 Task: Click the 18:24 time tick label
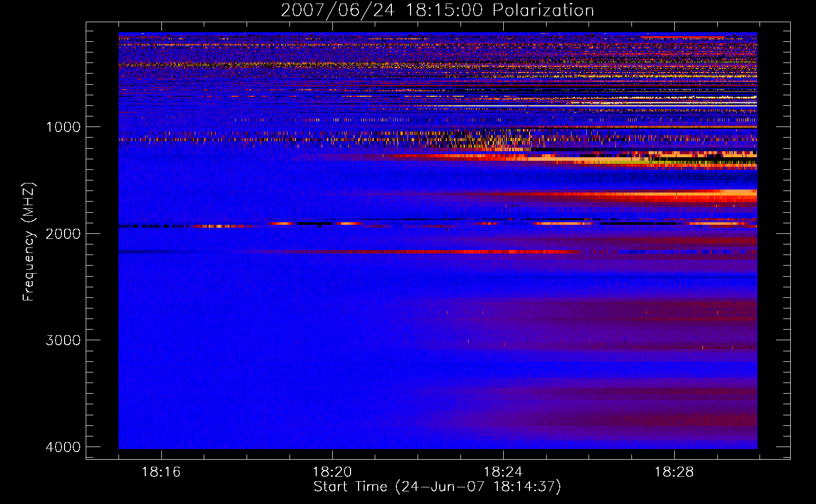click(503, 472)
